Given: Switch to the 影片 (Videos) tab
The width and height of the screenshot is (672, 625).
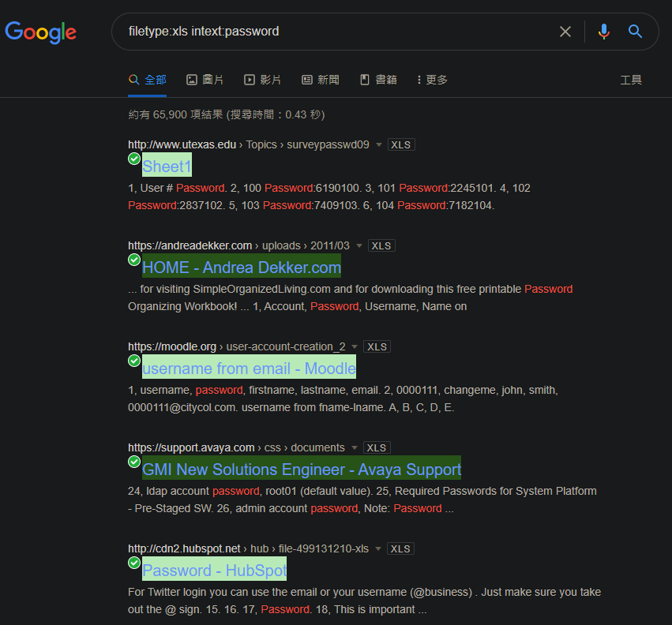Looking at the screenshot, I should click(x=263, y=80).
